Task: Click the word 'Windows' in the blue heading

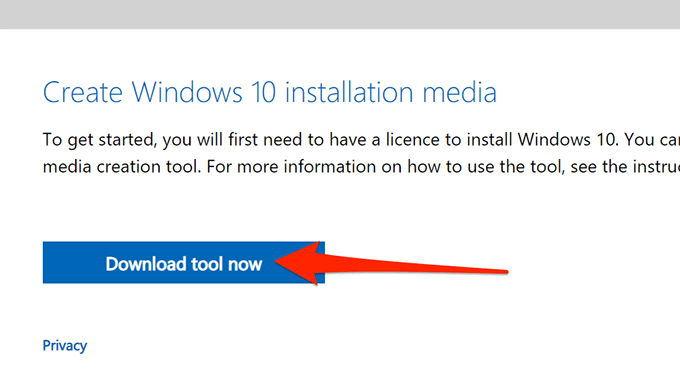Action: [x=186, y=92]
